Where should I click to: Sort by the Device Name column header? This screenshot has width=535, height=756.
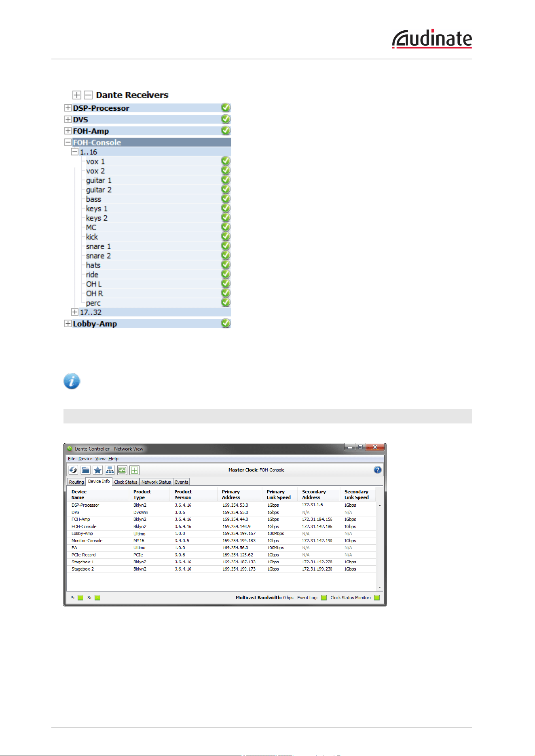(x=98, y=495)
